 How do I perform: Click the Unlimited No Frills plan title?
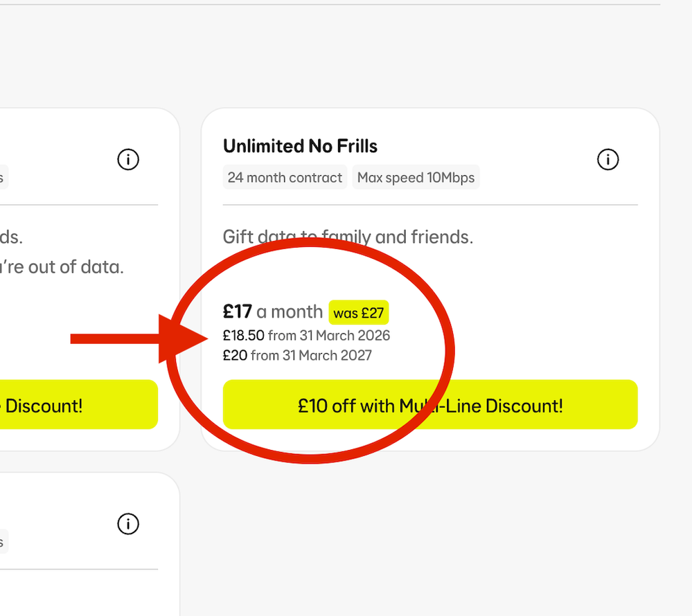(300, 146)
